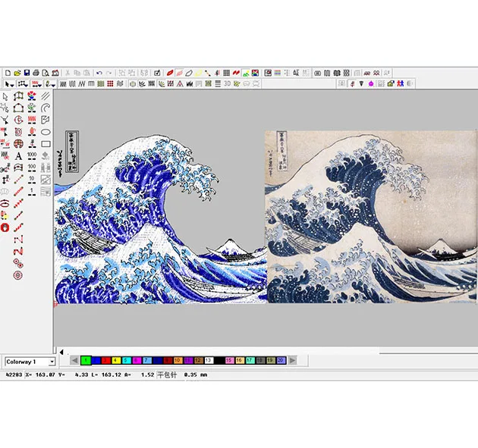The image size is (478, 448).
Task: Expand the red stitch type dropdown
Action: 40,85
